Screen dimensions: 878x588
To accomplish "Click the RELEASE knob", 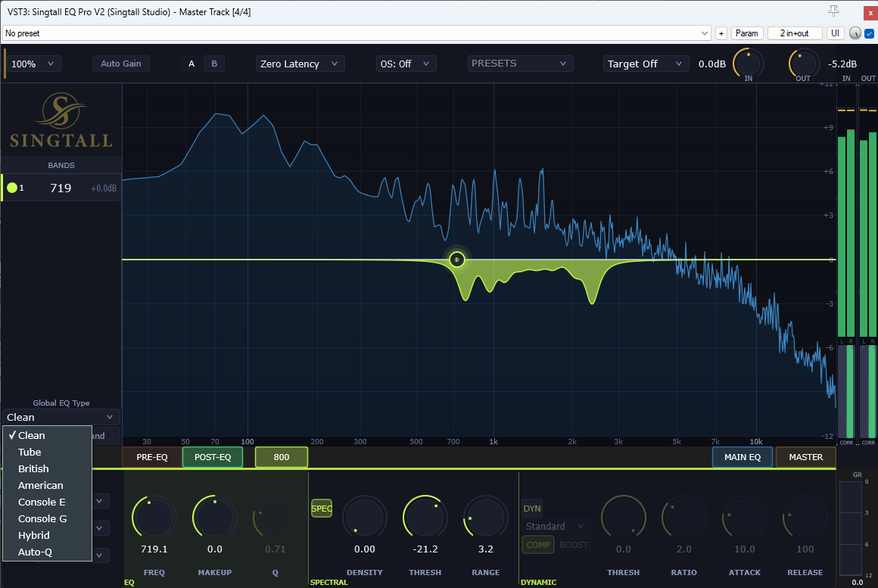I will [x=805, y=517].
